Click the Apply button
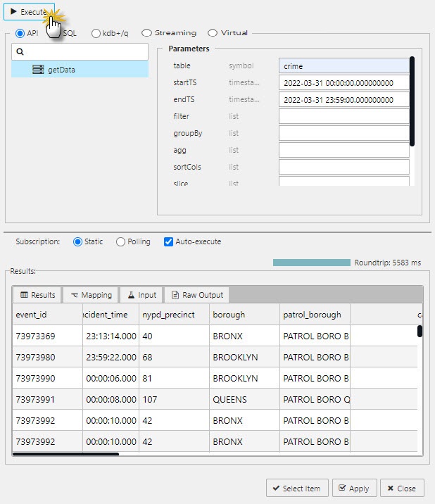 (353, 489)
